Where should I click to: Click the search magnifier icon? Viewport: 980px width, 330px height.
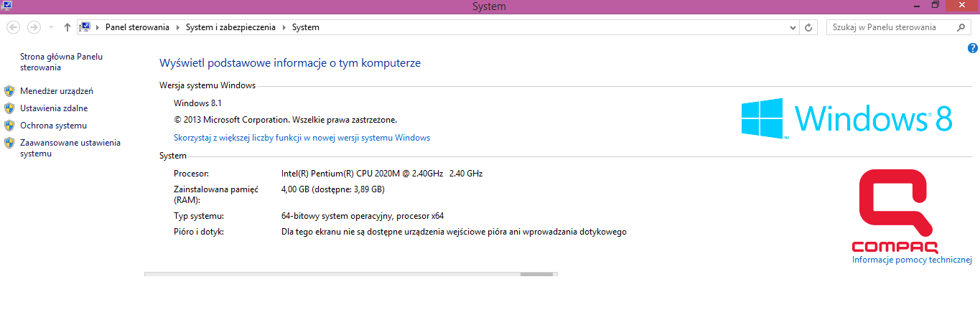click(962, 27)
